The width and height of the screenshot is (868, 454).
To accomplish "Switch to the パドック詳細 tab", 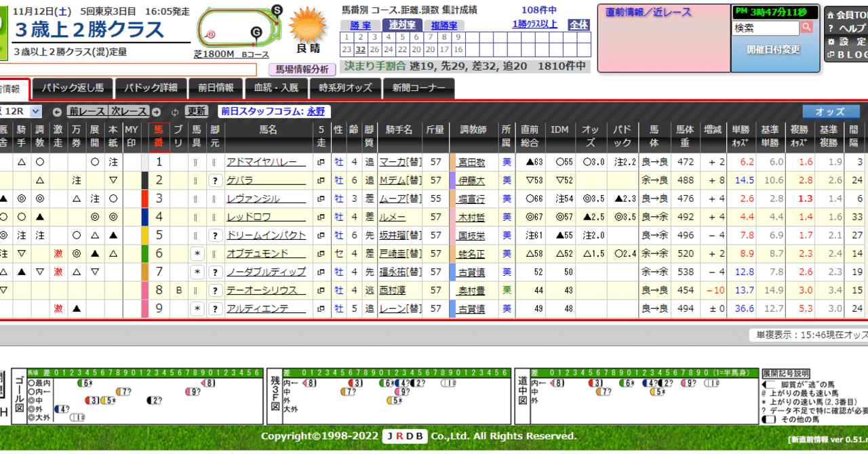I will coord(151,89).
